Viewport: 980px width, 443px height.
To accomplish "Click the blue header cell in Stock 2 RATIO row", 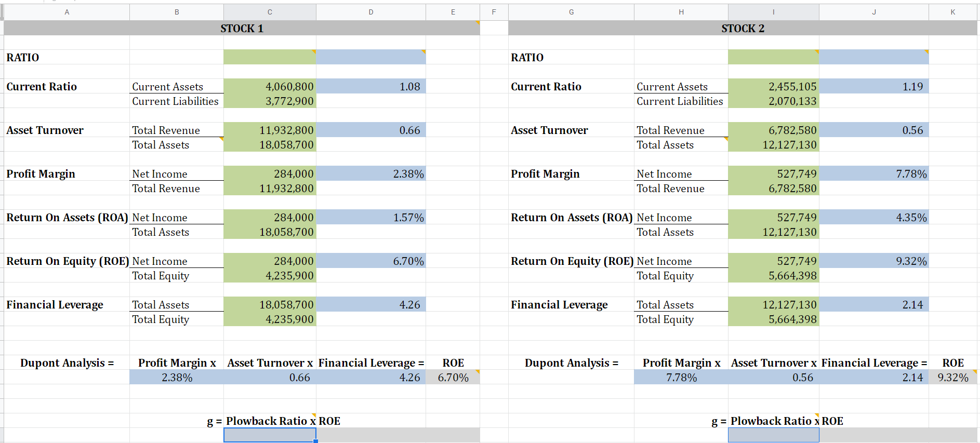I will [874, 57].
